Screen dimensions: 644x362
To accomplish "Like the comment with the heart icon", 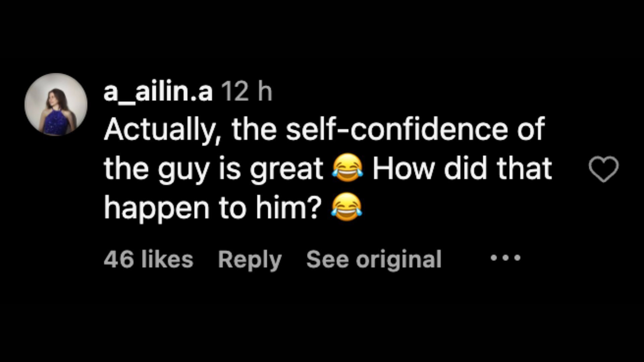I will tap(604, 169).
